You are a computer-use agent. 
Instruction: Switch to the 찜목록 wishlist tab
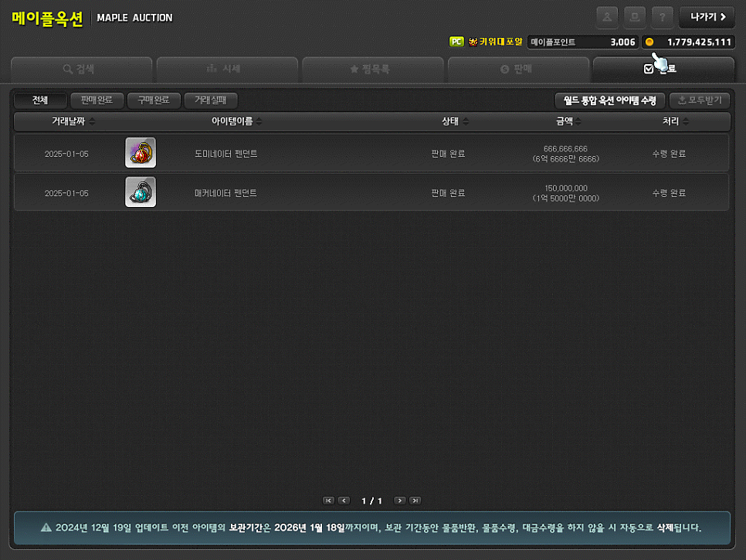(x=372, y=70)
